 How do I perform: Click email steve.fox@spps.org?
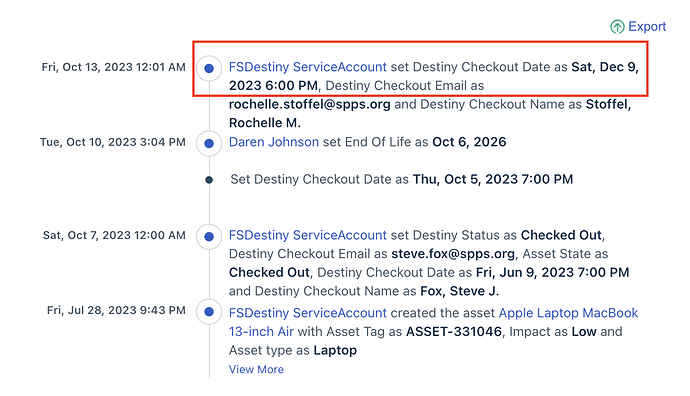point(453,254)
